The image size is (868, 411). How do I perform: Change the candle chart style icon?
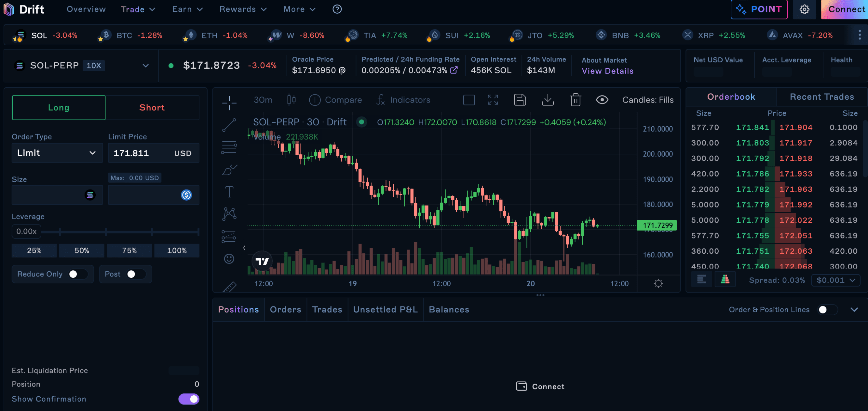coord(291,100)
